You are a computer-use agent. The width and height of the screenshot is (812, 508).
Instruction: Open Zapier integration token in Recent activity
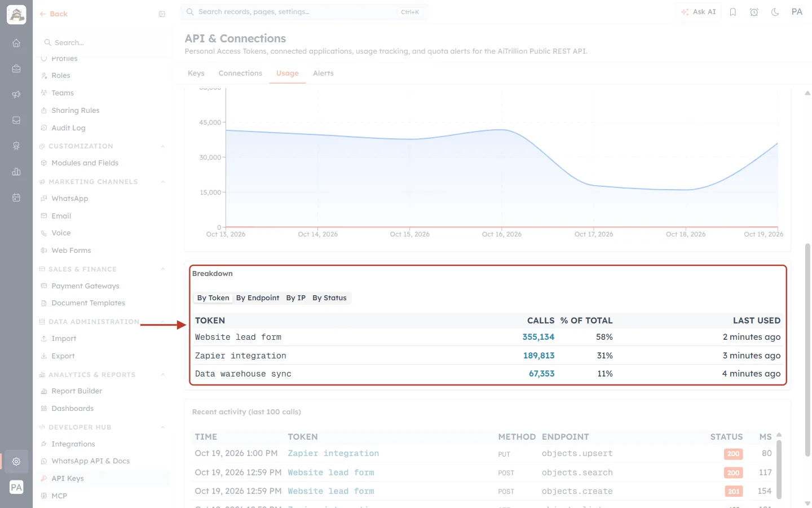click(333, 453)
